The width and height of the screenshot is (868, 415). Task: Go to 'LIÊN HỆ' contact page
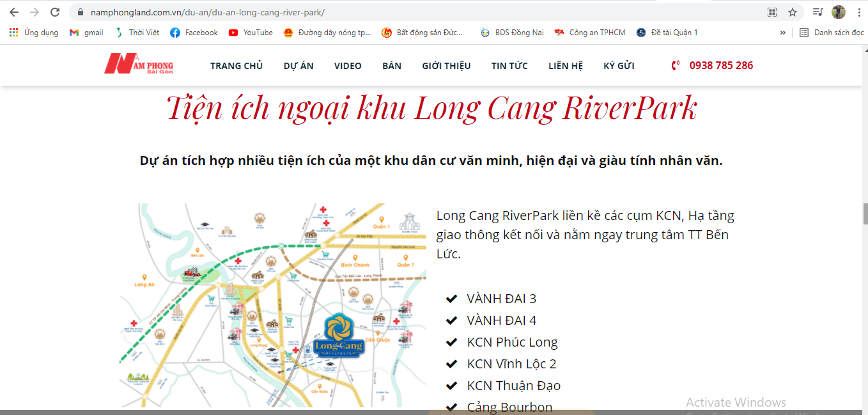click(565, 65)
